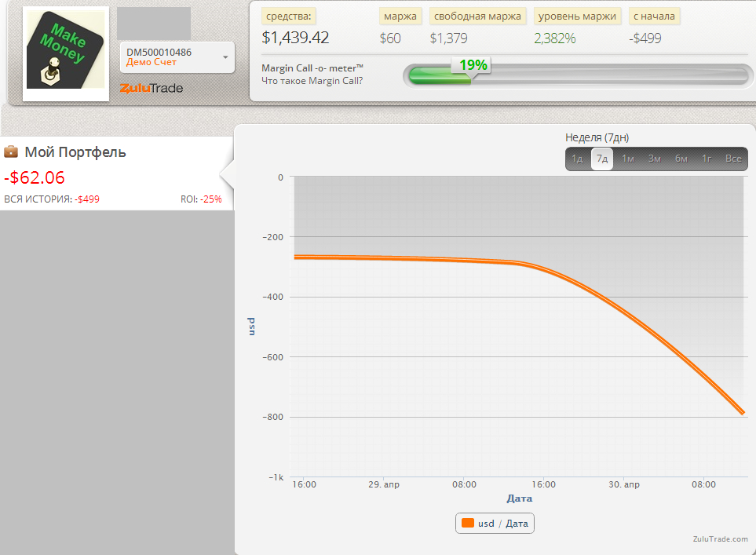Screen dimensions: 756x555
Task: Open the Демо Счет account selector
Action: 177,57
